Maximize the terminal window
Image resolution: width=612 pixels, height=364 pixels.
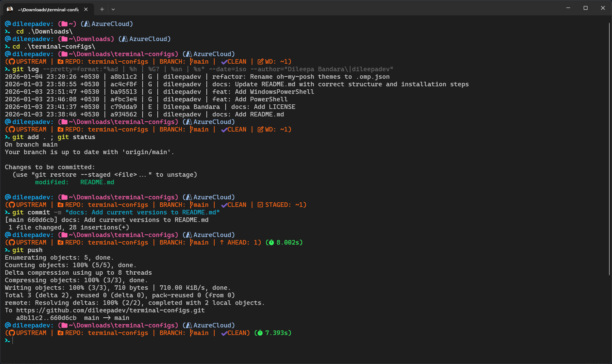click(586, 8)
